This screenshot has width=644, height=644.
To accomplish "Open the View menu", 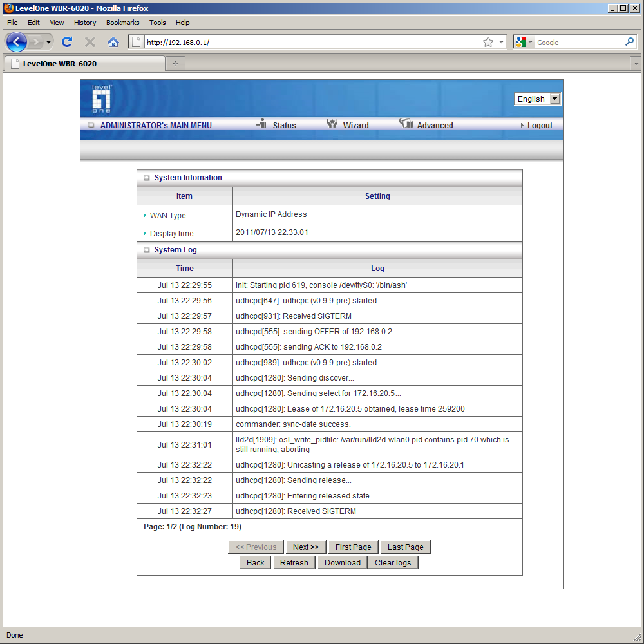I will [57, 23].
